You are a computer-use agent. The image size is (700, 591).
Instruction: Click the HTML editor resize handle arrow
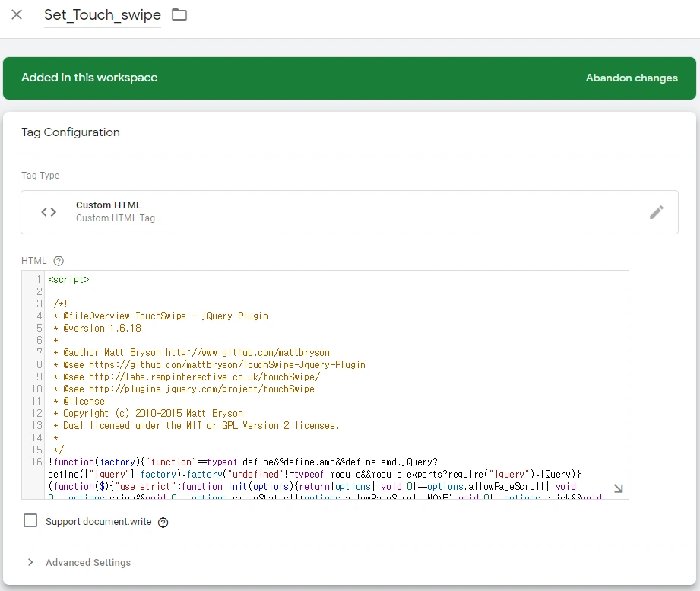coord(619,488)
